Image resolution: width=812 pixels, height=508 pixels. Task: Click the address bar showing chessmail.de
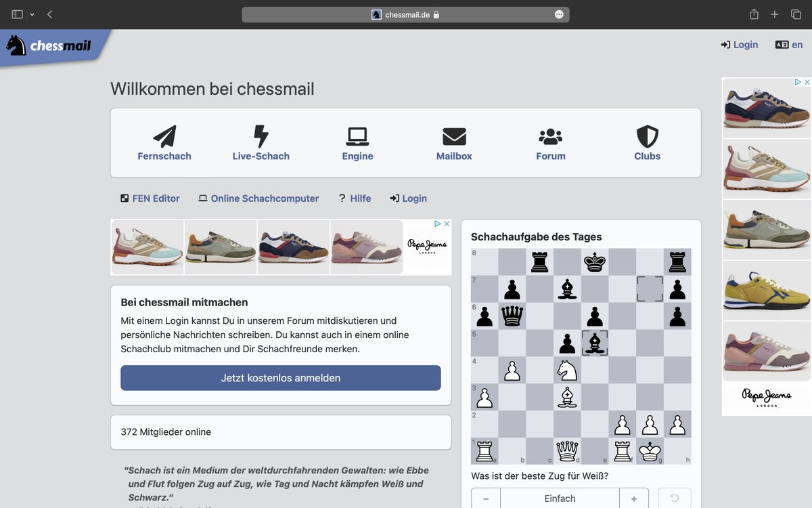(406, 14)
